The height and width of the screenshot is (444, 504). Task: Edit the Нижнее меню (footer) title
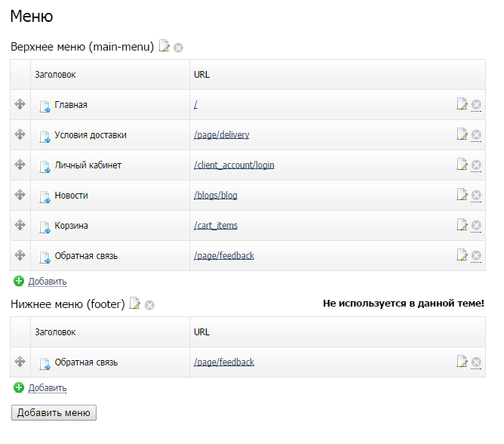point(135,303)
